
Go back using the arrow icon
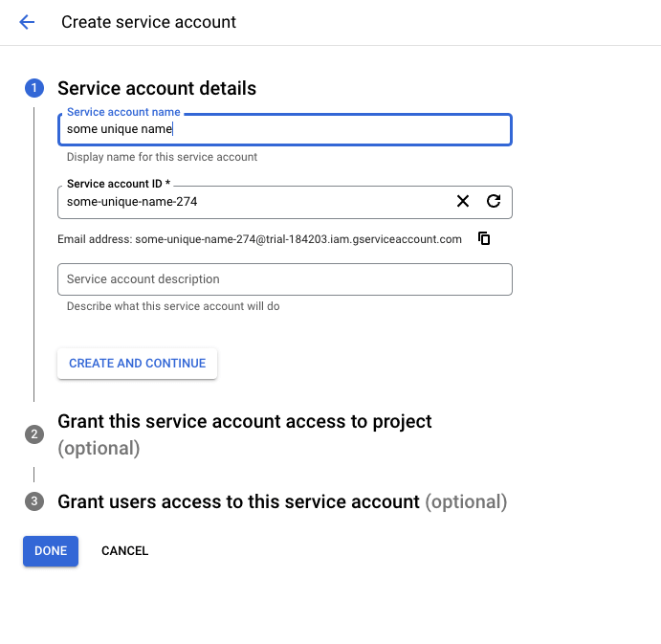[27, 22]
